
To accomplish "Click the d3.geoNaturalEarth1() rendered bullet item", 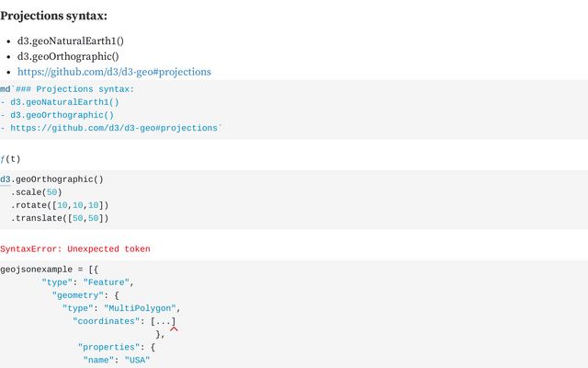I will (71, 40).
